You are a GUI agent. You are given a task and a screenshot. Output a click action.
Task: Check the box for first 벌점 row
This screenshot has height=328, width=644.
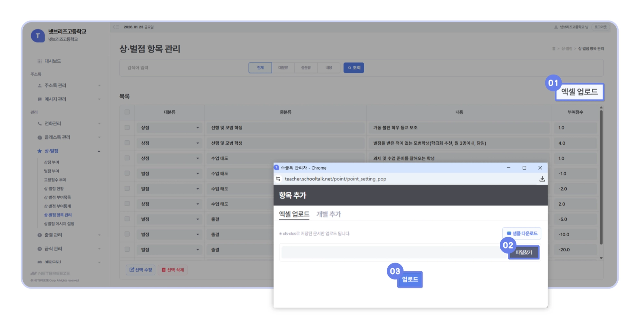pyautogui.click(x=127, y=173)
